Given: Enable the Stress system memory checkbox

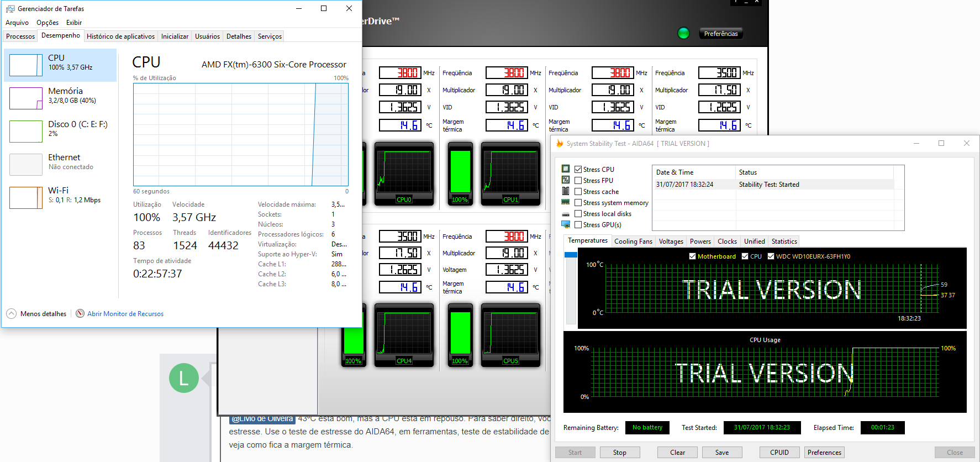Looking at the screenshot, I should (578, 203).
